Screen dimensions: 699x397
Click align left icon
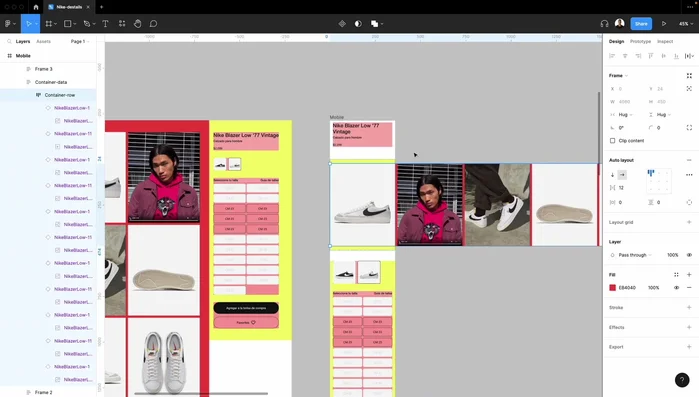[x=612, y=56]
